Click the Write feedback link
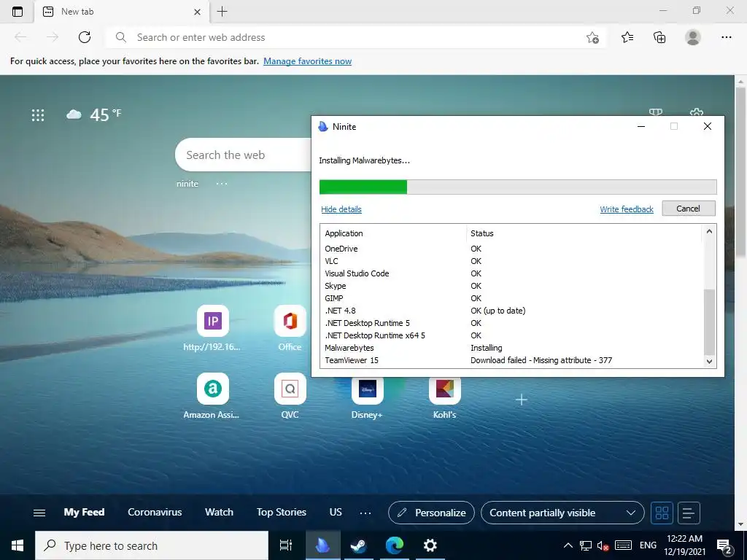 [627, 209]
